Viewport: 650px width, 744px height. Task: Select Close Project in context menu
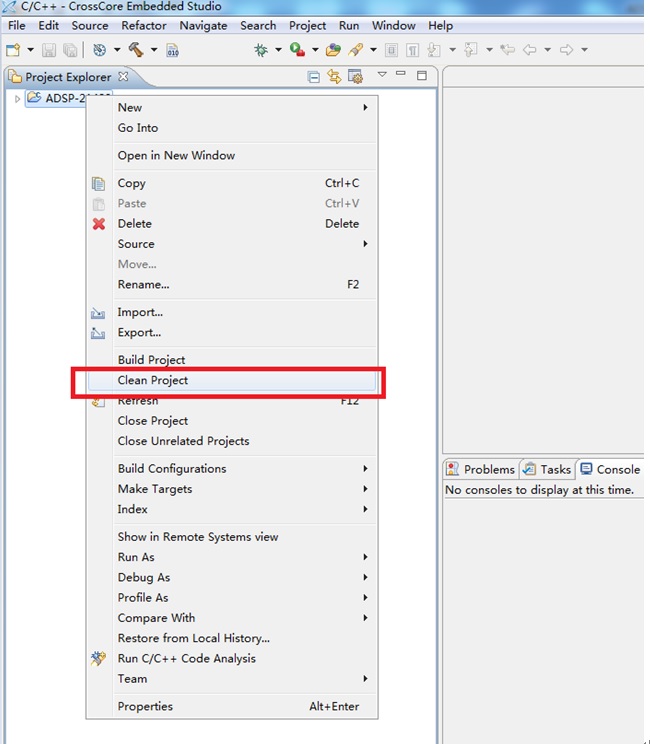click(232, 421)
